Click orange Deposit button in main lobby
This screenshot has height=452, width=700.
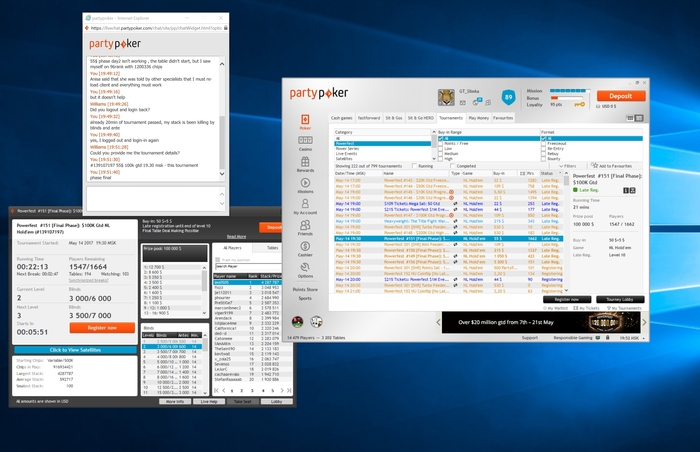tap(621, 96)
